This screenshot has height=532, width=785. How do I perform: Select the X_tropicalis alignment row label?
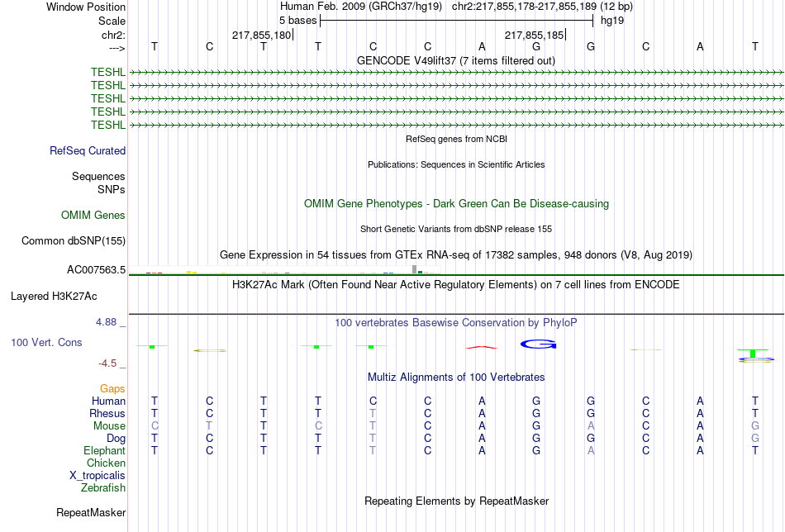[x=98, y=476]
